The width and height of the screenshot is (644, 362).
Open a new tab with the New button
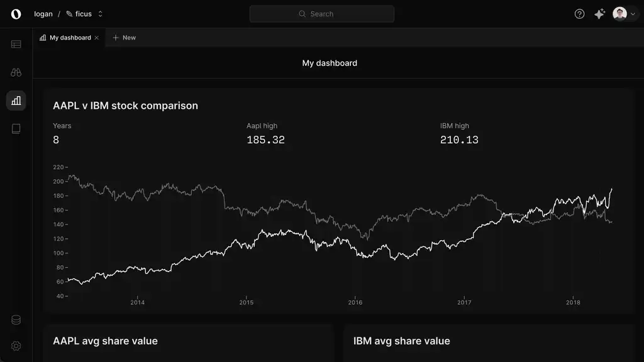coord(124,37)
